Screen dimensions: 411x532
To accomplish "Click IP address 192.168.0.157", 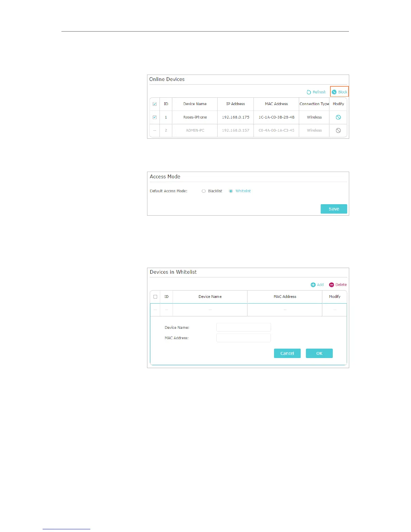I will click(236, 130).
